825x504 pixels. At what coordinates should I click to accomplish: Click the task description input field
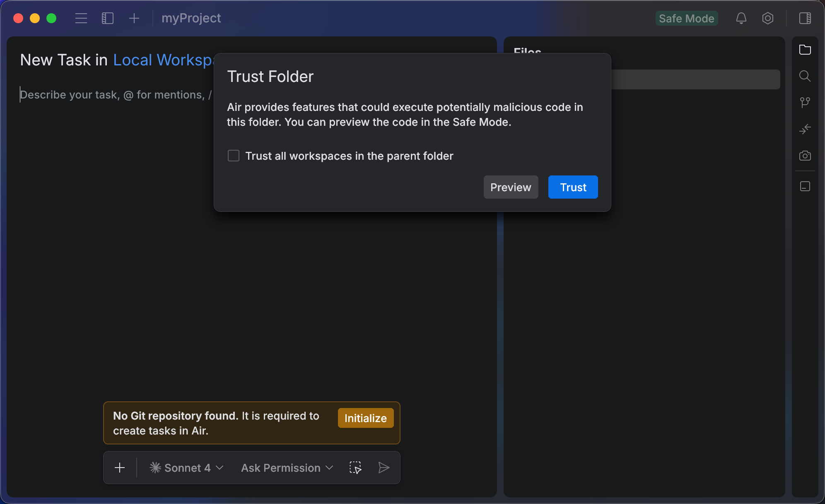pos(116,95)
